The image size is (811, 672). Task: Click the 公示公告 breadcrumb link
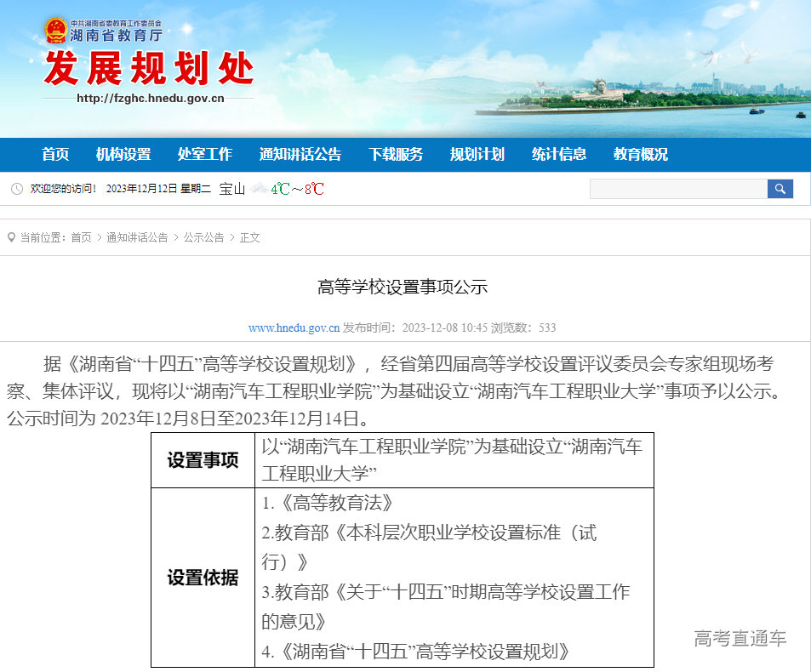pyautogui.click(x=199, y=238)
